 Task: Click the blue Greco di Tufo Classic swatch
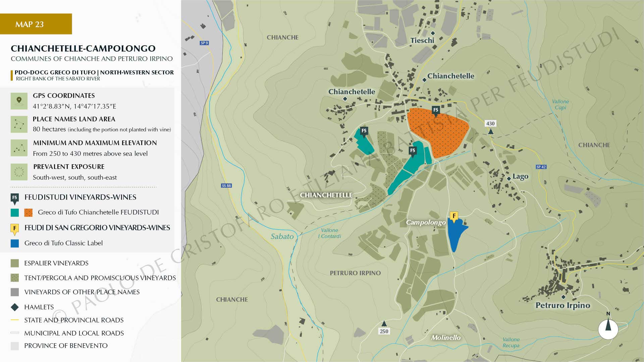pos(15,243)
